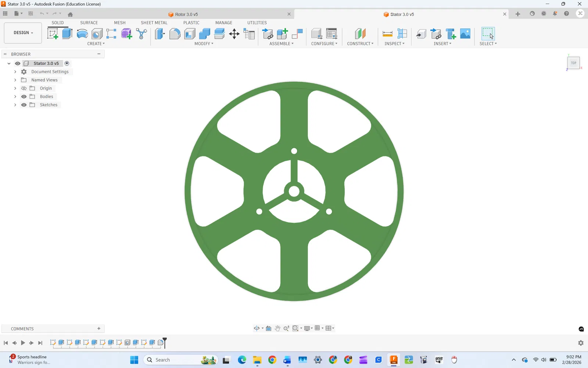Show the hidden Origin folder
Viewport: 588px width, 368px height.
click(x=24, y=88)
